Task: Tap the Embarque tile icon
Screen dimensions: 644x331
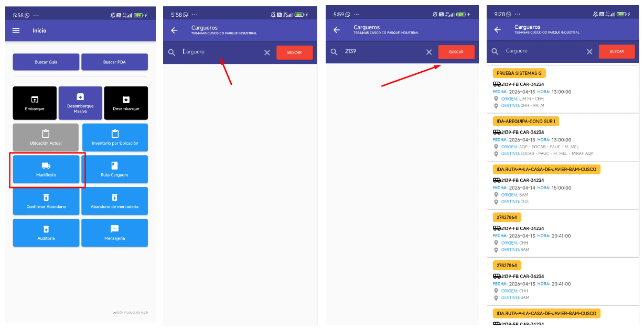Action: click(35, 100)
